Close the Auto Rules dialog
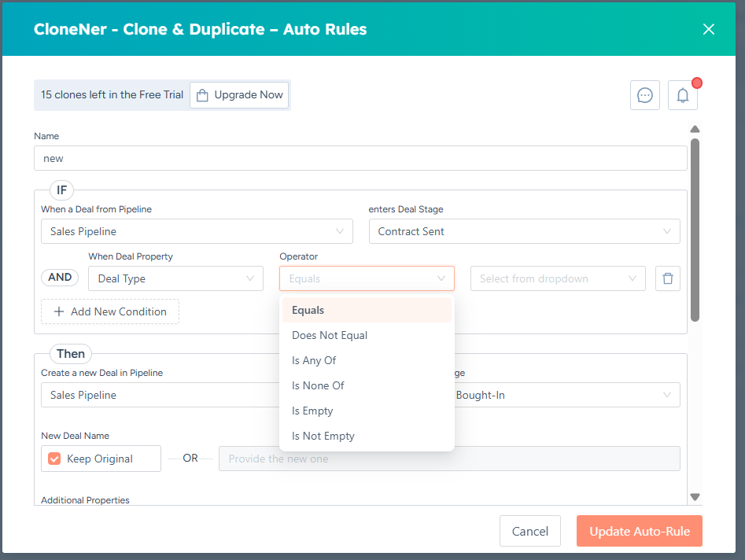 708,29
